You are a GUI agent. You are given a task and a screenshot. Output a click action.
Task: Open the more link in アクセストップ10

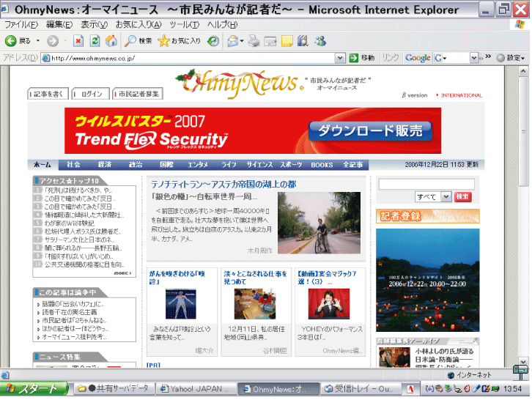[122, 273]
